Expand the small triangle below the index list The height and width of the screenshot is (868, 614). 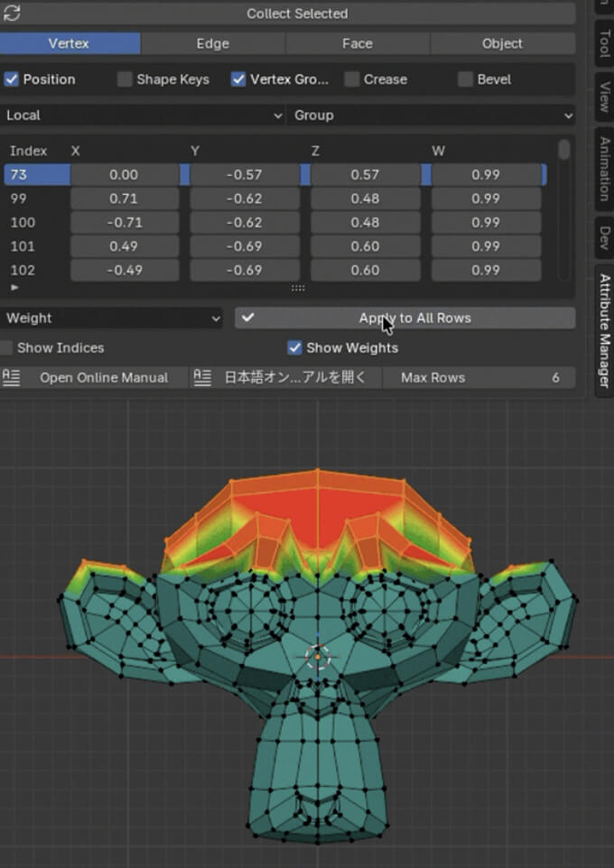14,287
